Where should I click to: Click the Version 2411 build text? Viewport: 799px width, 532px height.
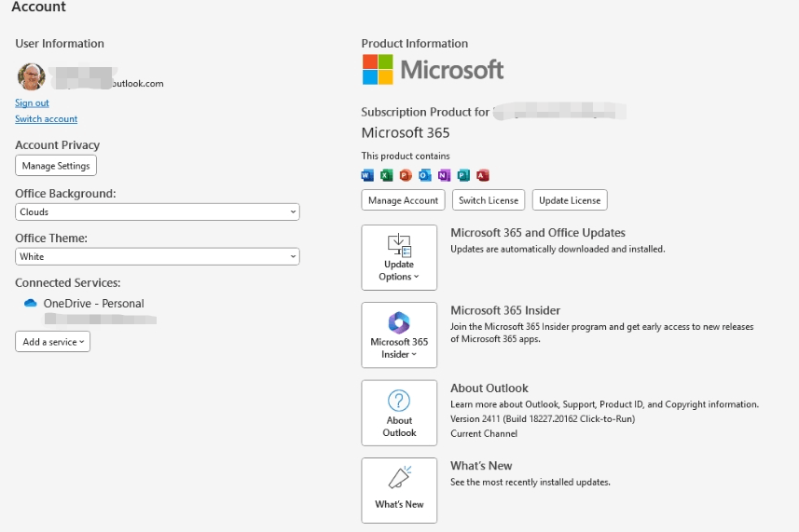(543, 419)
